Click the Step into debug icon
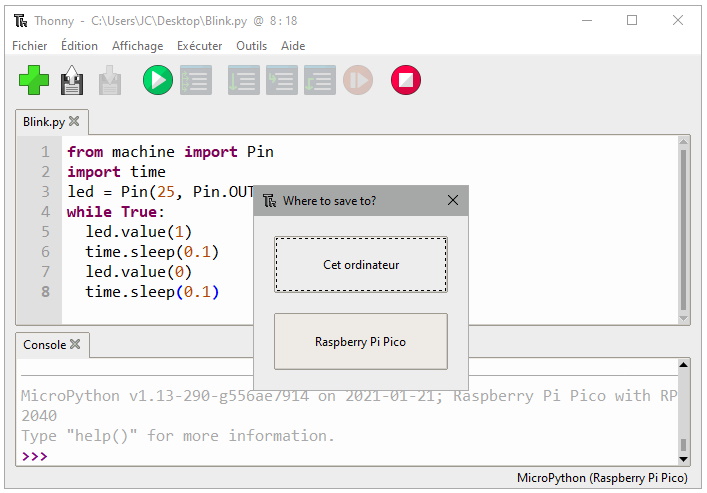This screenshot has height=493, width=707. 281,80
